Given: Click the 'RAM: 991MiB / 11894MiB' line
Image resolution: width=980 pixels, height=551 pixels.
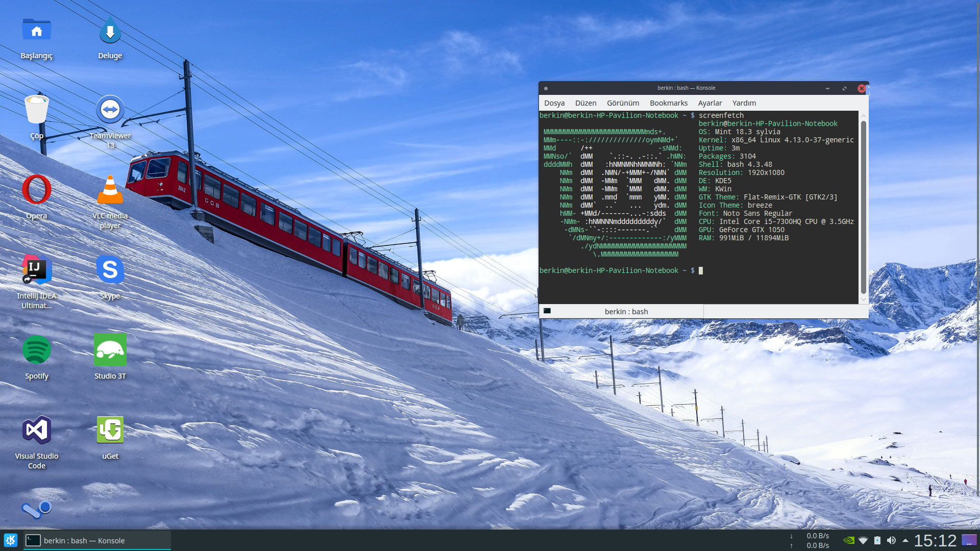Looking at the screenshot, I should (x=743, y=238).
